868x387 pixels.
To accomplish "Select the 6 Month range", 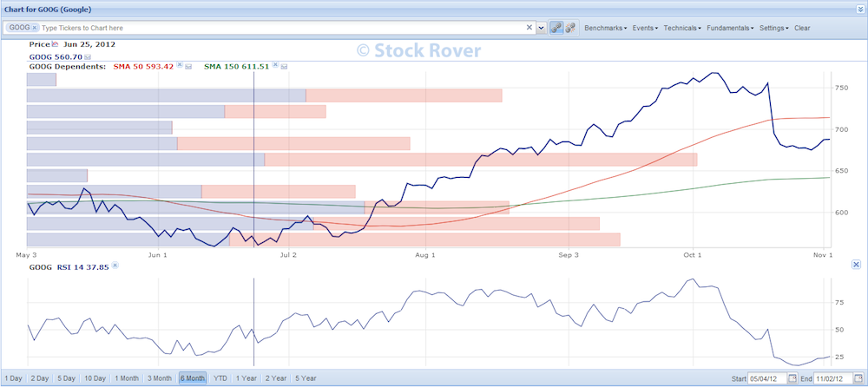I will 192,378.
